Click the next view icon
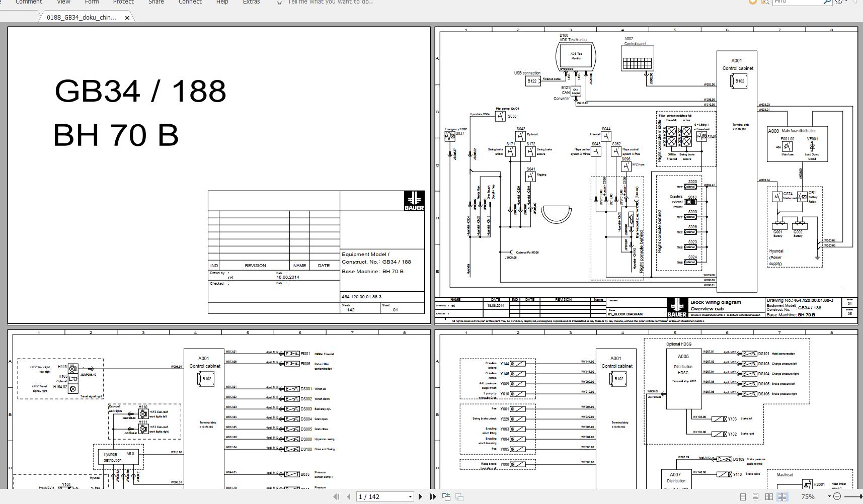The image size is (863, 504). tap(459, 496)
